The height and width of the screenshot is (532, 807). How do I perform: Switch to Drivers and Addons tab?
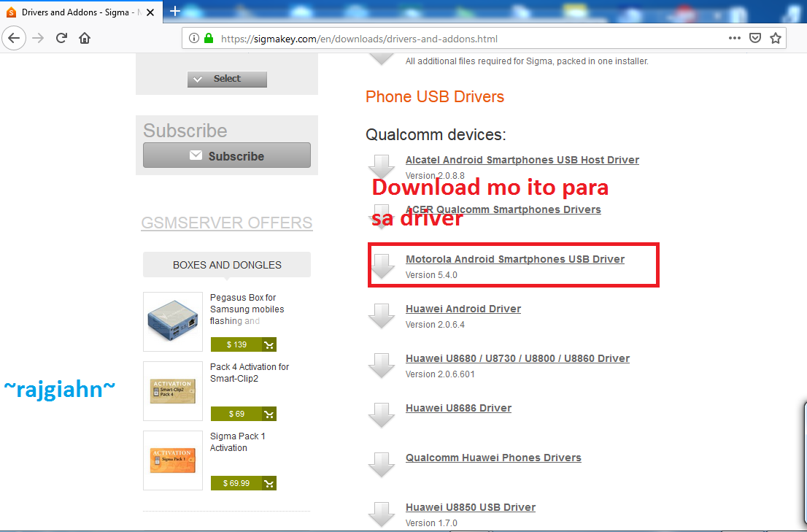(81, 12)
